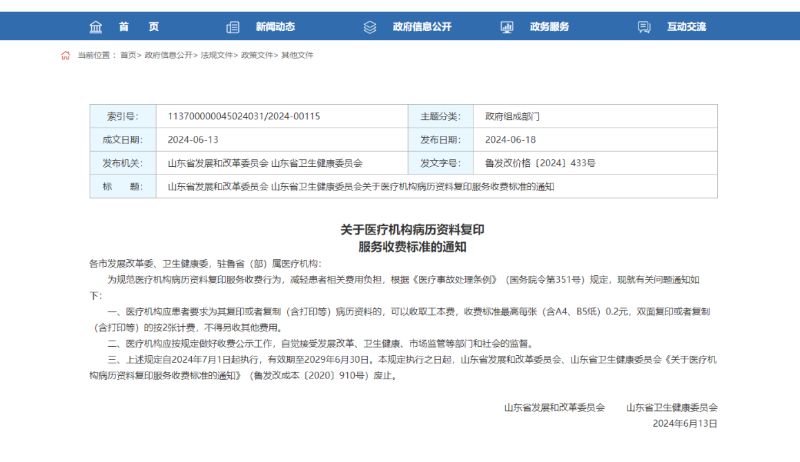The height and width of the screenshot is (462, 800).
Task: Open the 新闻动态 navigation menu
Action: [276, 27]
